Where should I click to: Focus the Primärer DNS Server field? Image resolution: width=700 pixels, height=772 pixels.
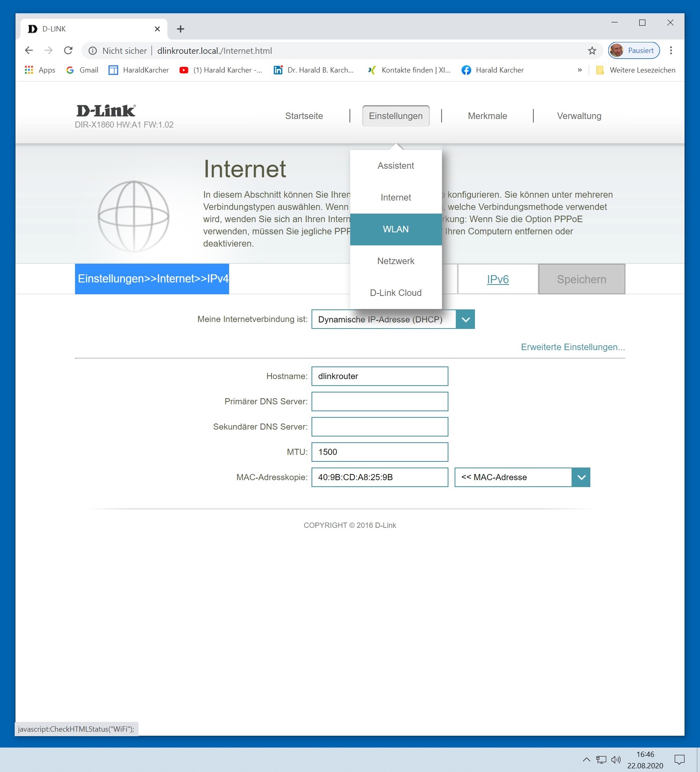[380, 401]
